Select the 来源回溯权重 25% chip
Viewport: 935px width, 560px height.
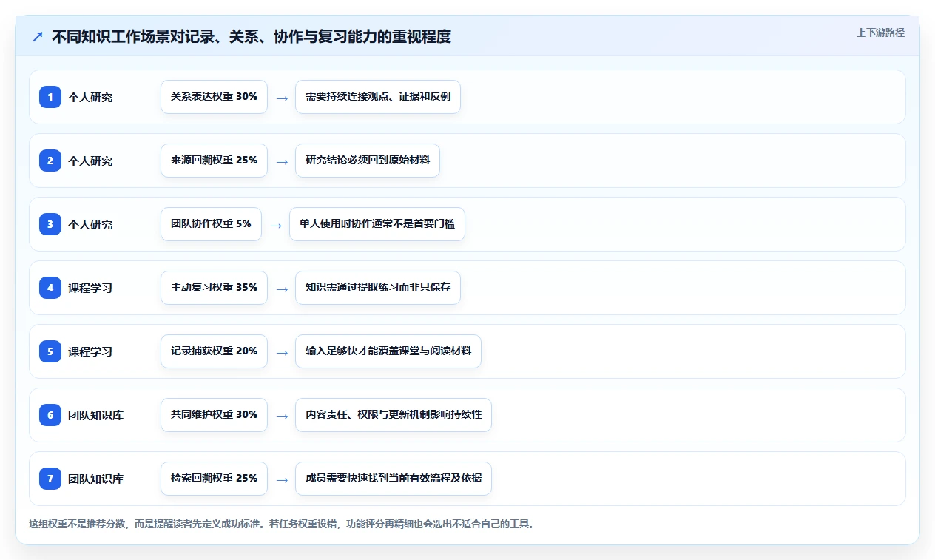[214, 161]
